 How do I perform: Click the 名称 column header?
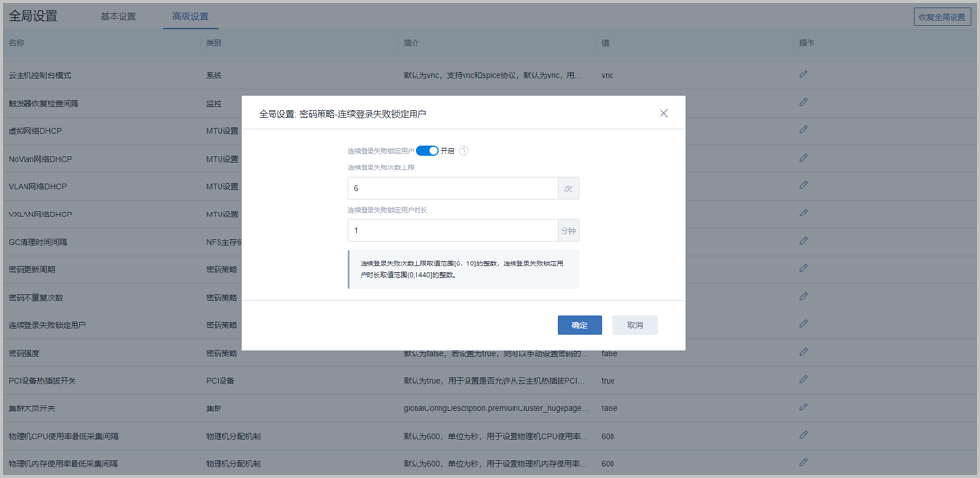(17, 43)
